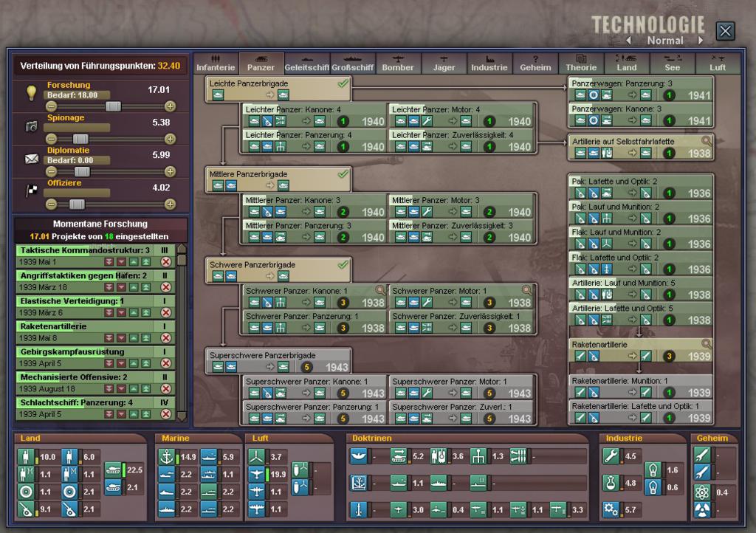
Task: Click magnifier on Schwerer Panzer: Kanone
Action: pyautogui.click(x=380, y=290)
